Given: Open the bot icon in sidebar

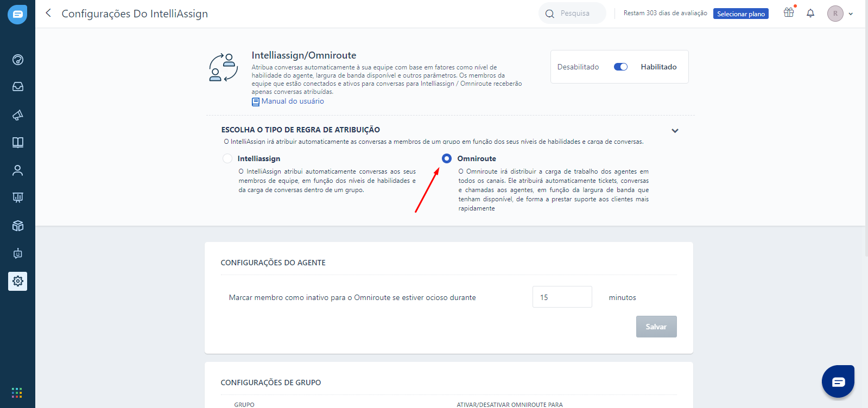Looking at the screenshot, I should pos(18,253).
